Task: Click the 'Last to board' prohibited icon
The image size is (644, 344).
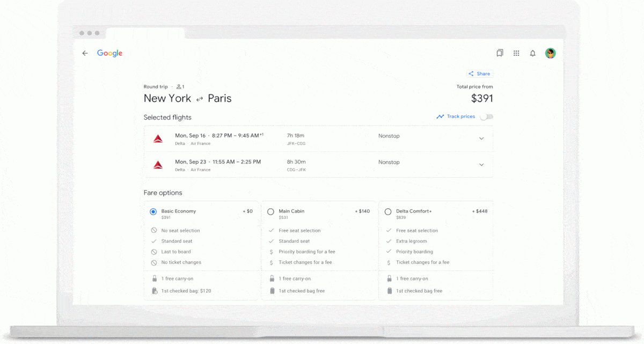Action: (154, 252)
